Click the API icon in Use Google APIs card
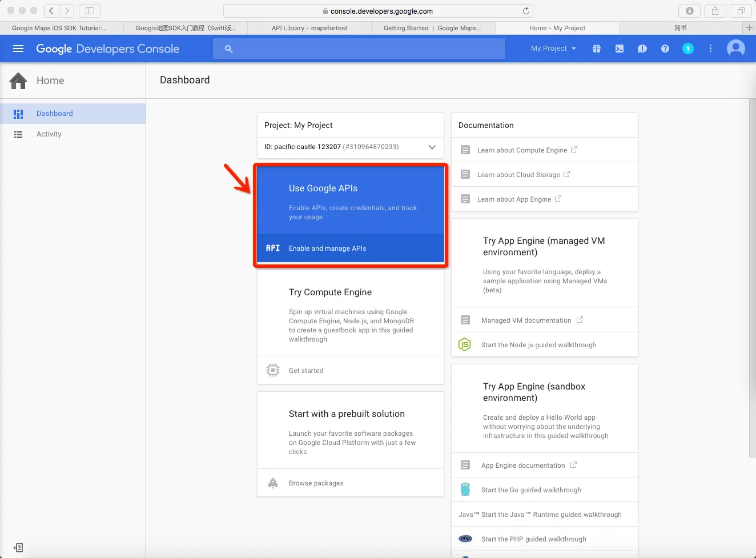 (x=273, y=248)
